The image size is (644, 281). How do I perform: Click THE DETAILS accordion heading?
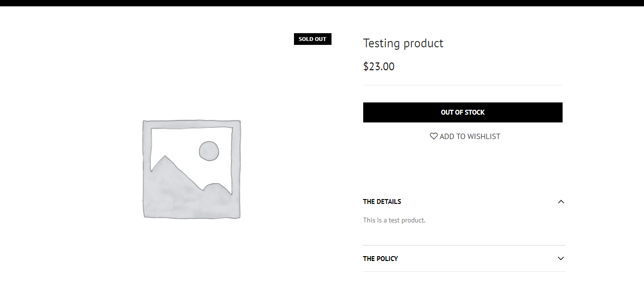[382, 201]
